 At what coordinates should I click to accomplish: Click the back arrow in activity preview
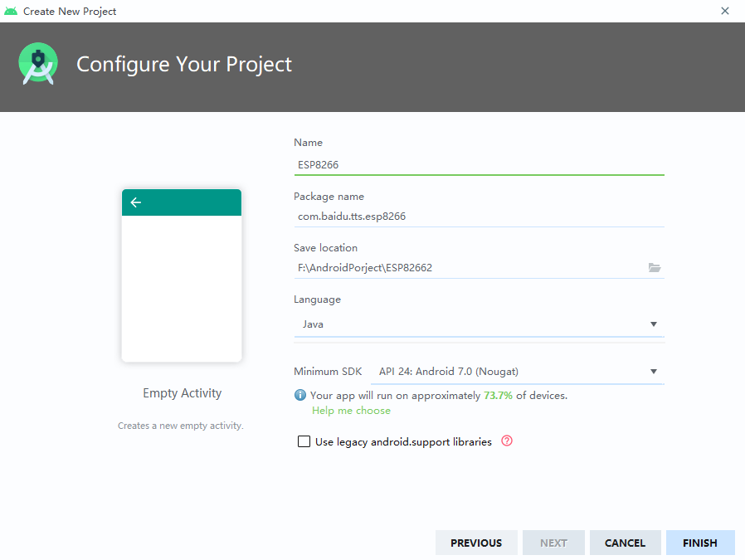point(136,202)
